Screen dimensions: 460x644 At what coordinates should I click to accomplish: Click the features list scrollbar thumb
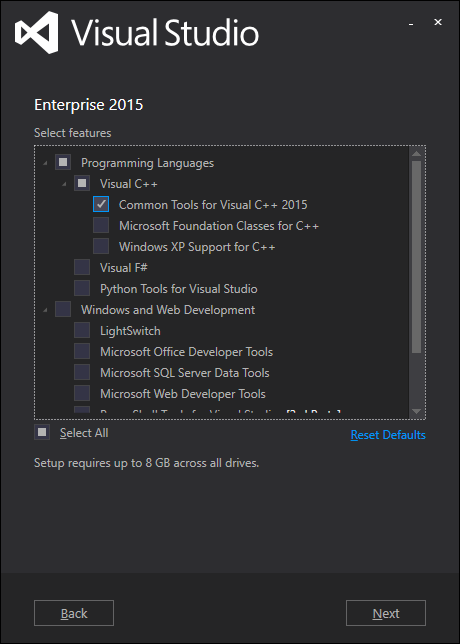(x=416, y=257)
